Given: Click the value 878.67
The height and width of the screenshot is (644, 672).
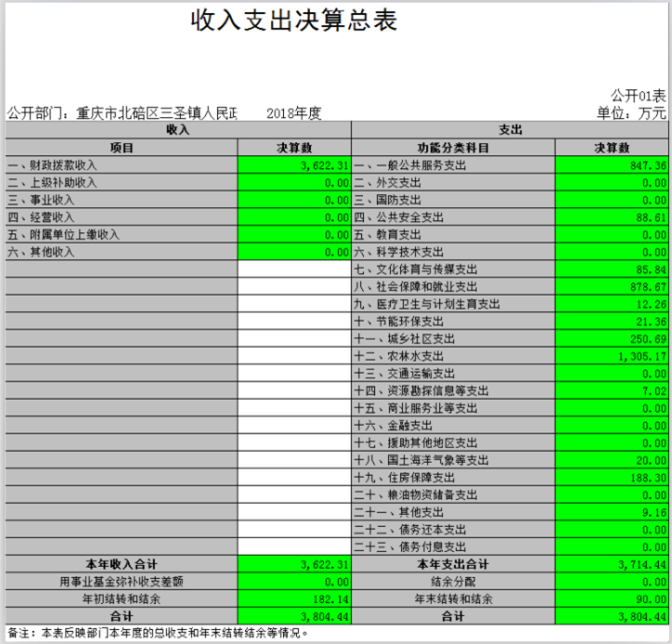Looking at the screenshot, I should [x=648, y=287].
